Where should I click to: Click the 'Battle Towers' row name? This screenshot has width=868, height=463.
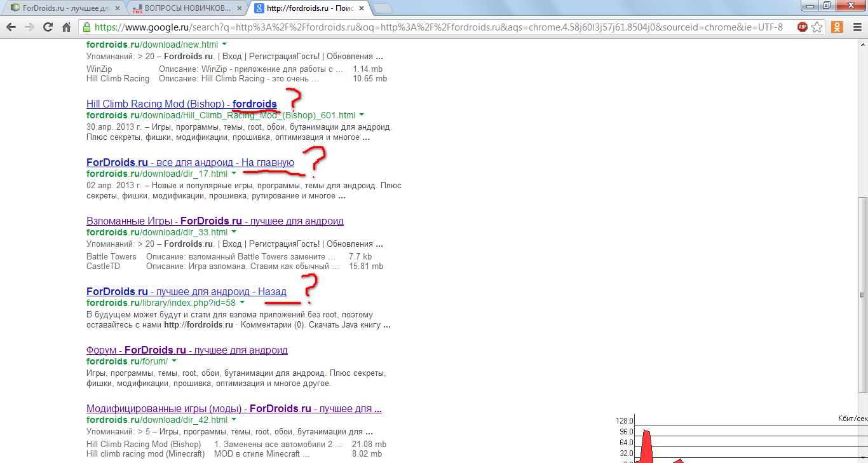point(111,256)
